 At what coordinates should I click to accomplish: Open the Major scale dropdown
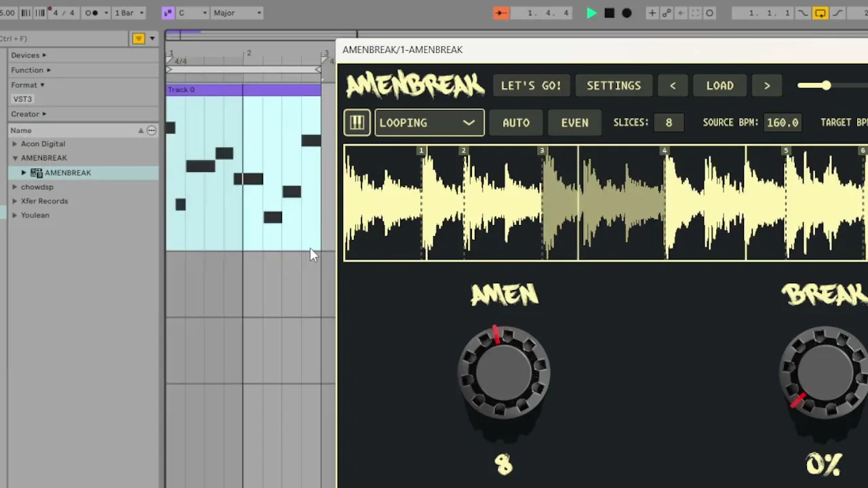(x=237, y=13)
